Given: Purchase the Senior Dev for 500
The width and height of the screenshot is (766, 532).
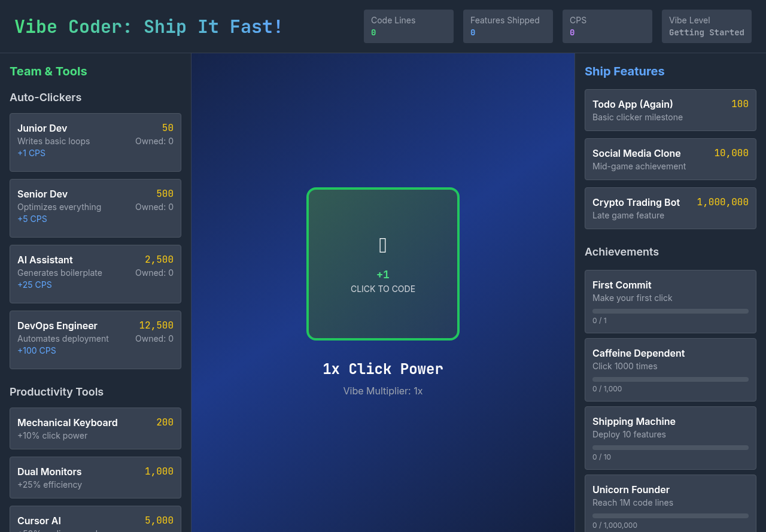Looking at the screenshot, I should tap(95, 208).
